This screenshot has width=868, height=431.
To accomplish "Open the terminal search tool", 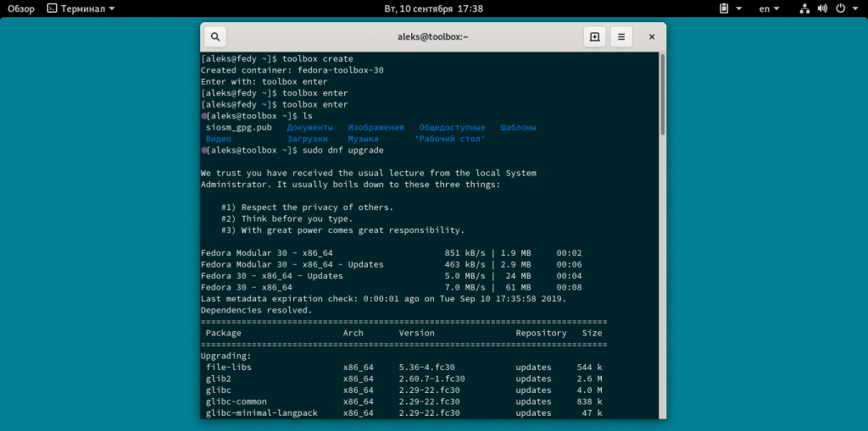I will point(215,37).
